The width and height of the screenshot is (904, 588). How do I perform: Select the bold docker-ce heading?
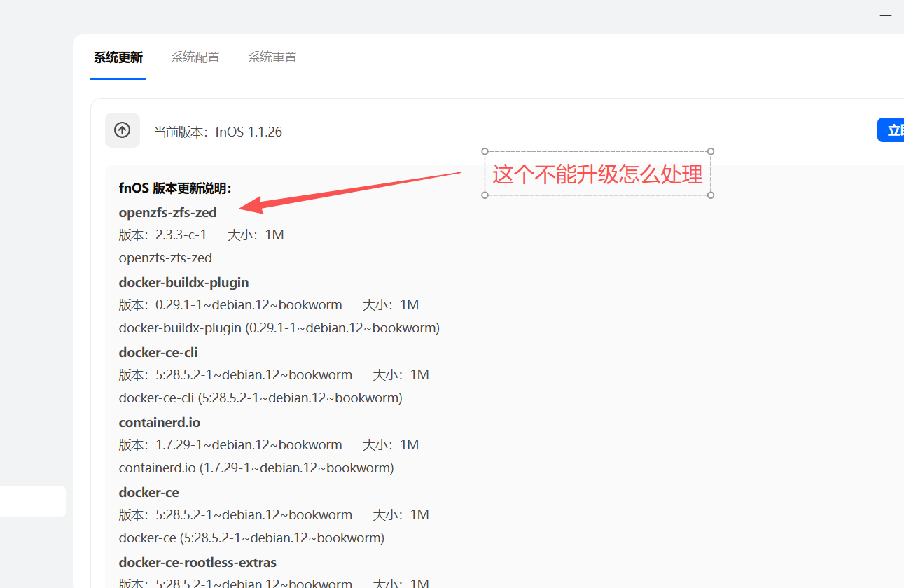(x=149, y=492)
